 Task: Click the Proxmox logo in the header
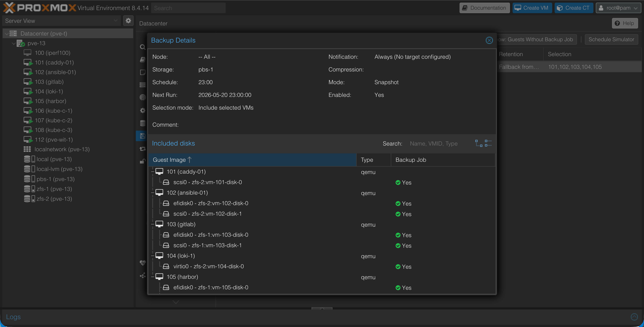tap(39, 8)
